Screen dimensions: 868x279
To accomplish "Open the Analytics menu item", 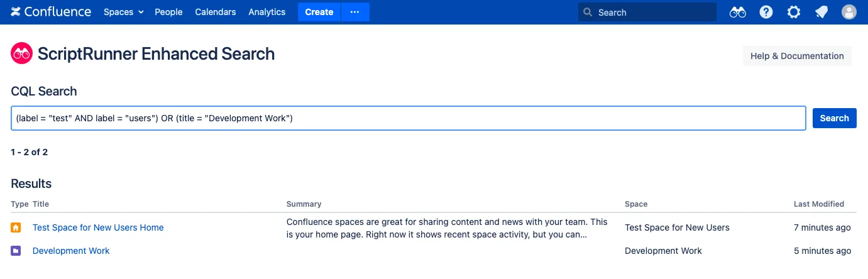I will click(267, 12).
